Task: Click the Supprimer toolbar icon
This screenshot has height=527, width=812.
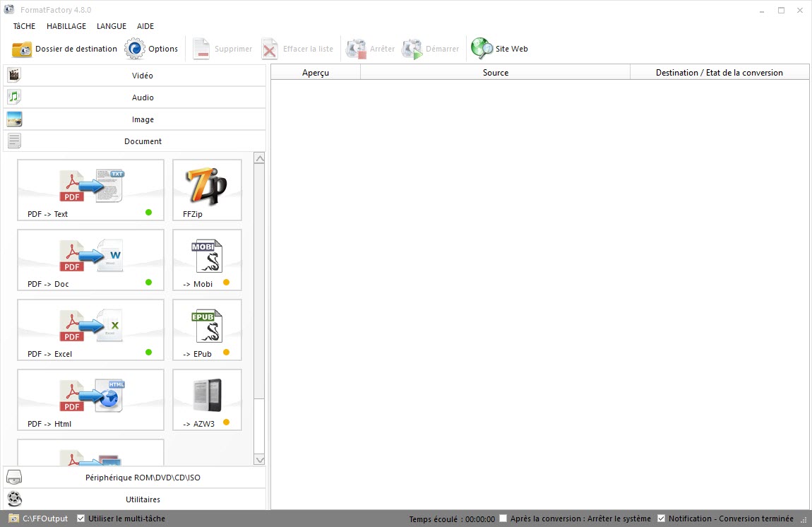Action: [201, 49]
